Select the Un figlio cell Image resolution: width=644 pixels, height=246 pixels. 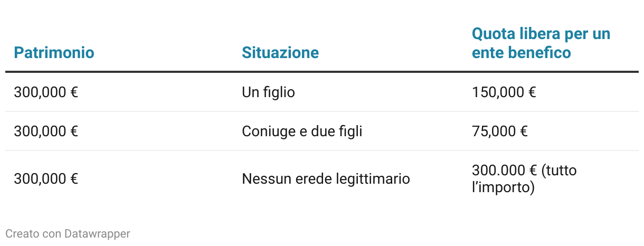268,92
